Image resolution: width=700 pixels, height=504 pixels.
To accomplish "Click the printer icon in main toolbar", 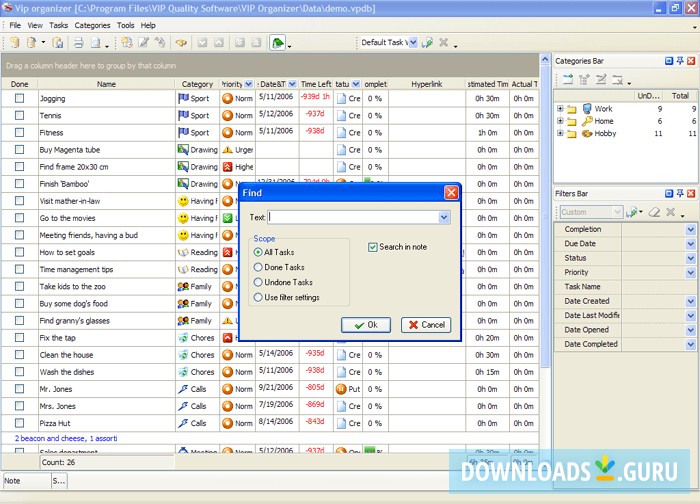I will pyautogui.click(x=77, y=43).
